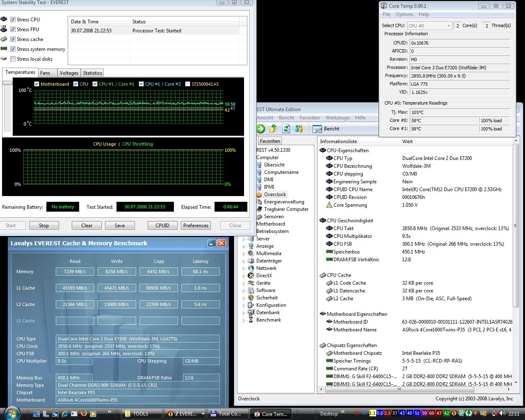Click the Bericht report button in EVEREST toolbar

(326, 129)
